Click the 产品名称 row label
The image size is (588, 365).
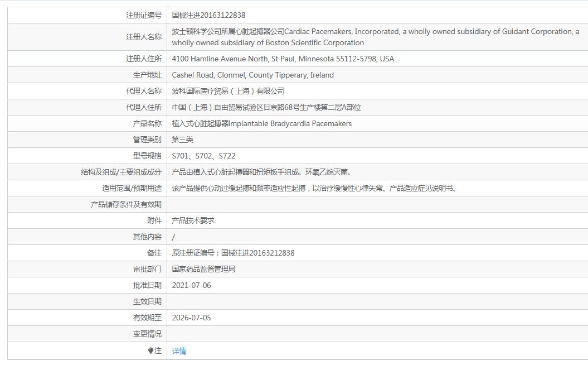pos(147,123)
